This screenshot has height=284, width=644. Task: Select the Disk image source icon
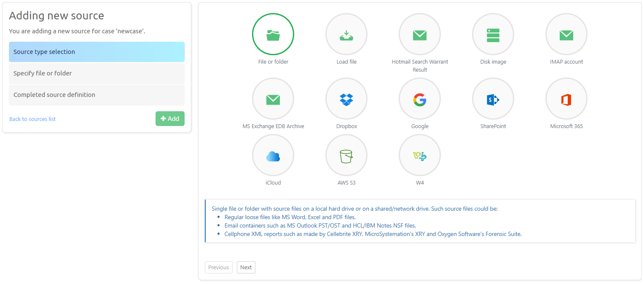(x=493, y=34)
